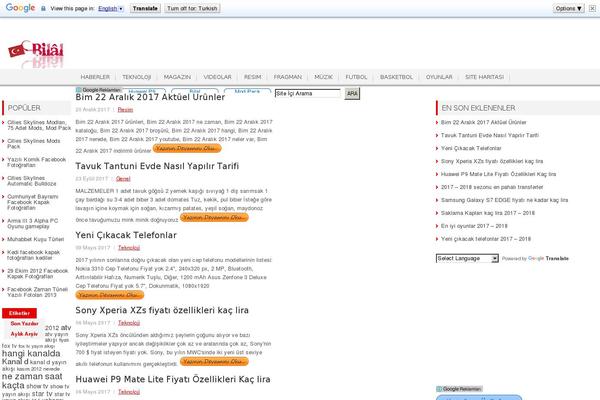Click the Google logo in translate bar

click(x=20, y=8)
